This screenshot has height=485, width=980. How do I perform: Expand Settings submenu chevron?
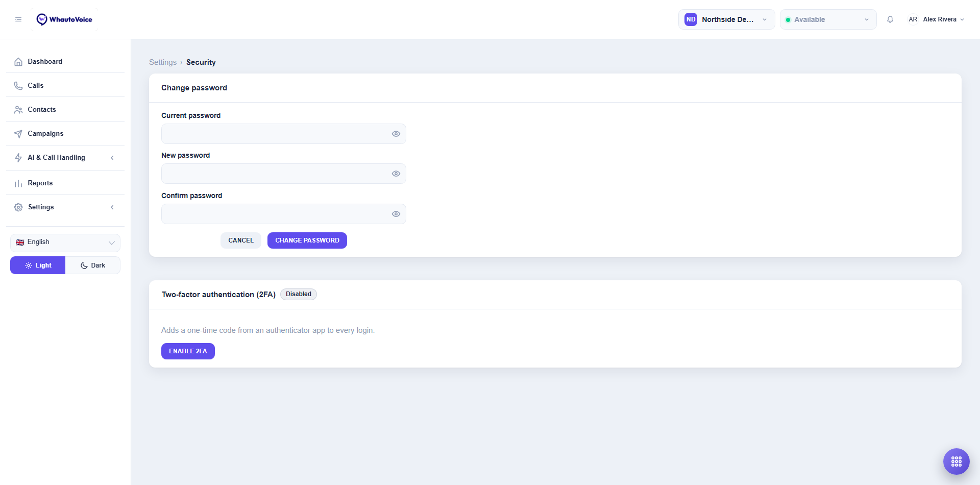(112, 207)
